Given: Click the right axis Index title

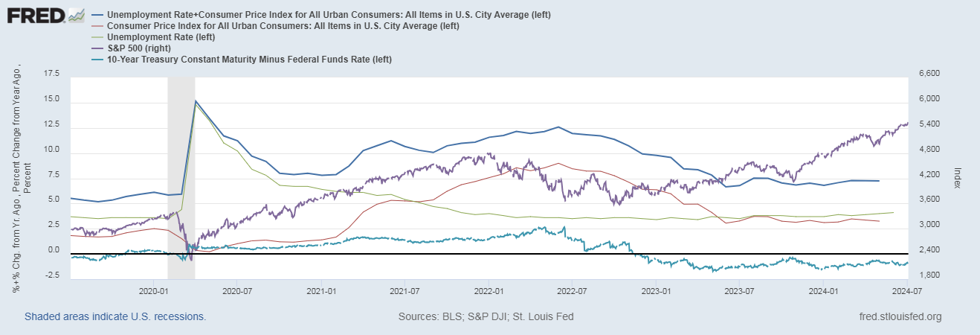Looking at the screenshot, I should point(958,177).
